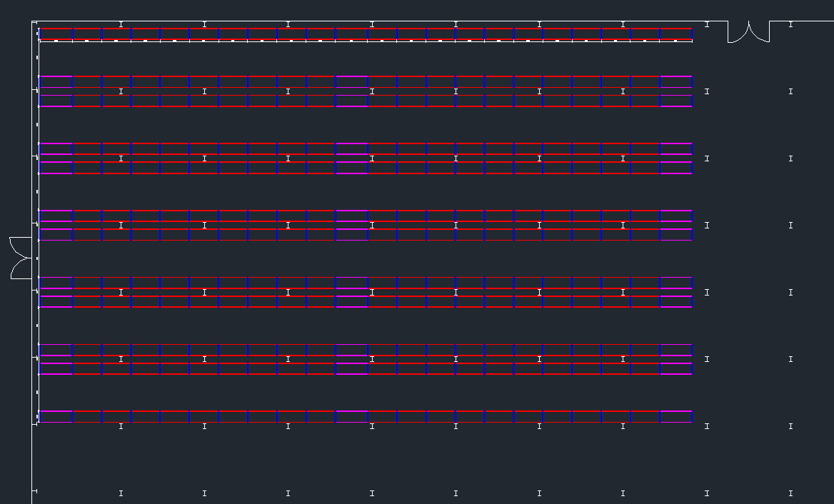Select the middle magenta bay in the bottom rack
Screen dimensions: 834x504
coord(351,416)
